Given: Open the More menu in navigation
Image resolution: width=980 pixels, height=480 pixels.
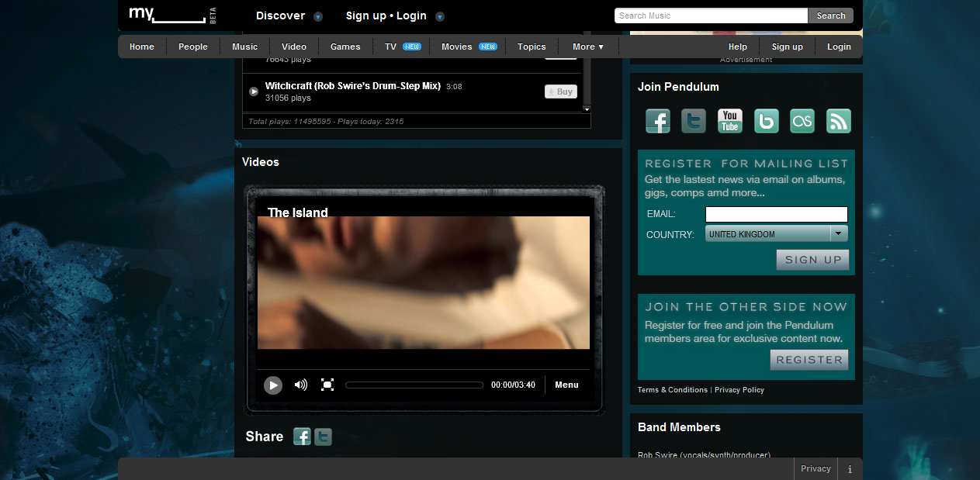Looking at the screenshot, I should coord(588,47).
